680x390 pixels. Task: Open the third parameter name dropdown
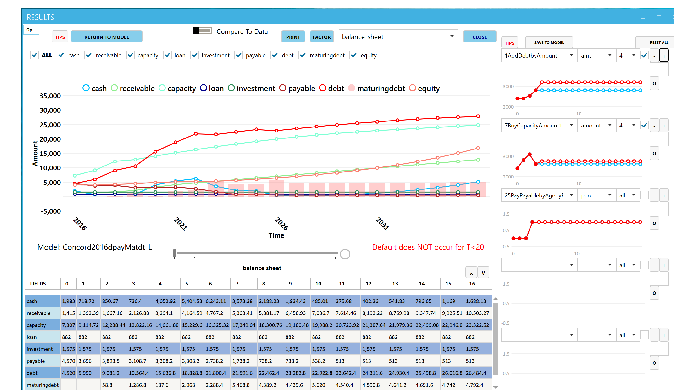pos(539,195)
